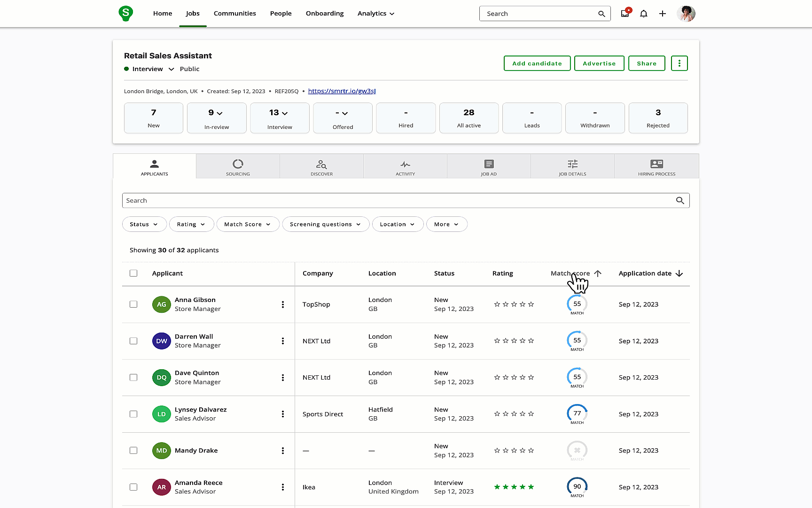The width and height of the screenshot is (812, 508).
Task: Open Darren Wall's row actions menu
Action: click(x=283, y=341)
